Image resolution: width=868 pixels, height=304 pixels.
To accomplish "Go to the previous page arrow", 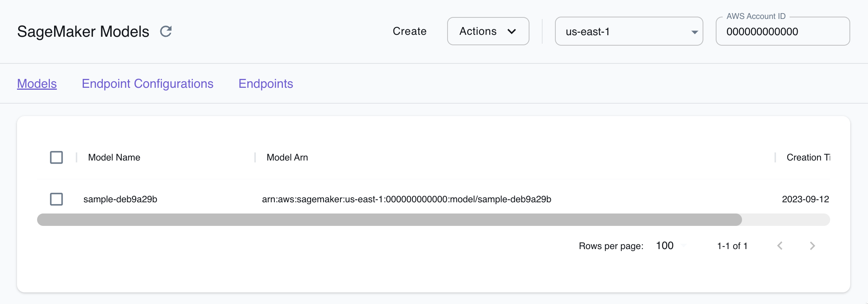I will (x=780, y=246).
